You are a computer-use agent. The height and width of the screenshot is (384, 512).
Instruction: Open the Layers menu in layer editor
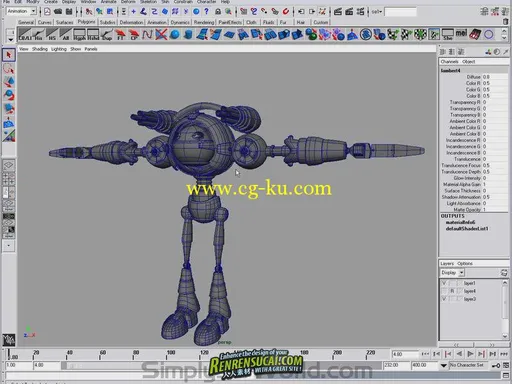click(447, 263)
